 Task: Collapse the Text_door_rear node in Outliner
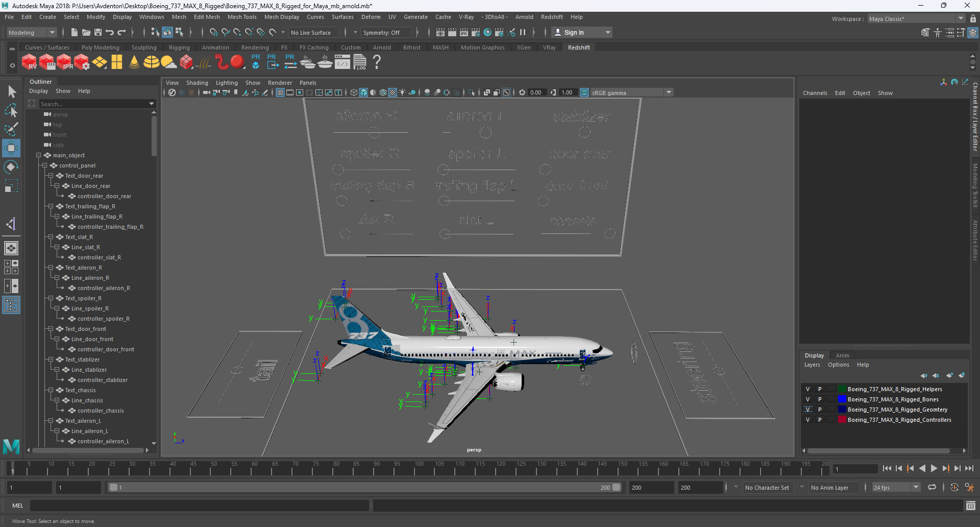point(51,176)
